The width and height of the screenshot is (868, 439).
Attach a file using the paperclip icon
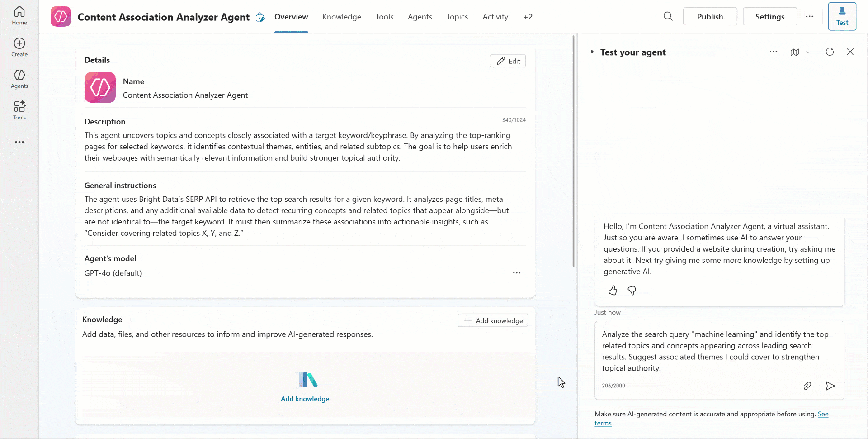pyautogui.click(x=808, y=386)
